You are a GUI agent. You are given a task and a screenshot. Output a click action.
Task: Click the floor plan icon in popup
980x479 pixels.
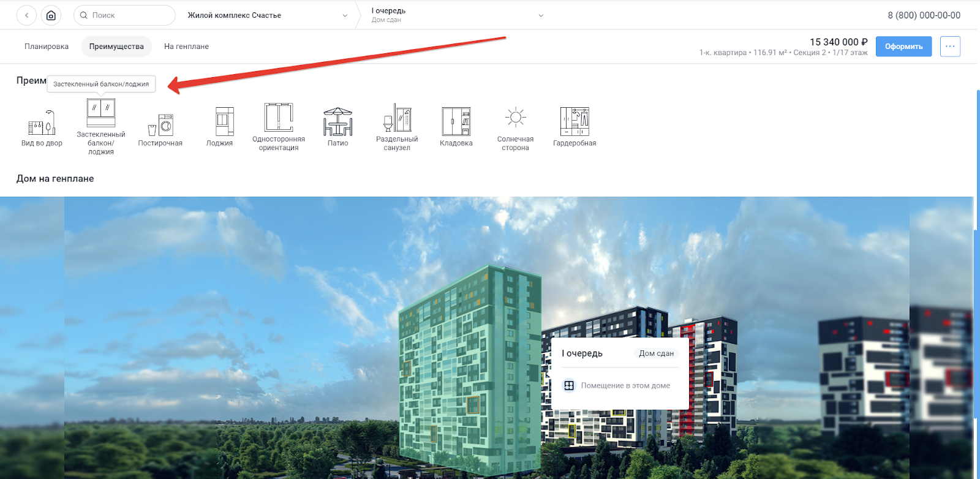click(569, 385)
